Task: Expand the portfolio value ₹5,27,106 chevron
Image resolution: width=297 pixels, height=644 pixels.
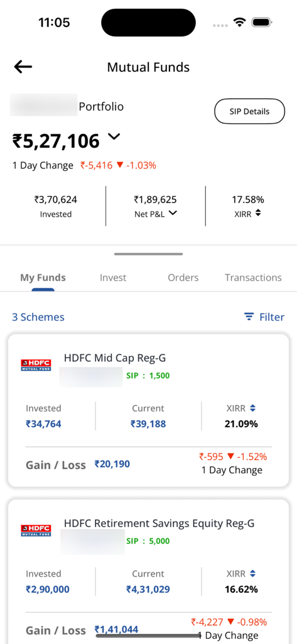Action: click(x=114, y=136)
